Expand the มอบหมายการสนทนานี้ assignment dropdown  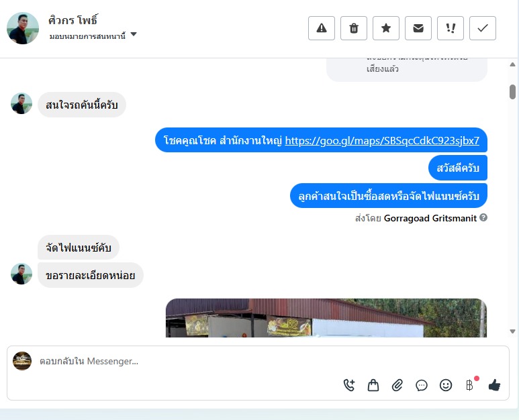(x=134, y=34)
